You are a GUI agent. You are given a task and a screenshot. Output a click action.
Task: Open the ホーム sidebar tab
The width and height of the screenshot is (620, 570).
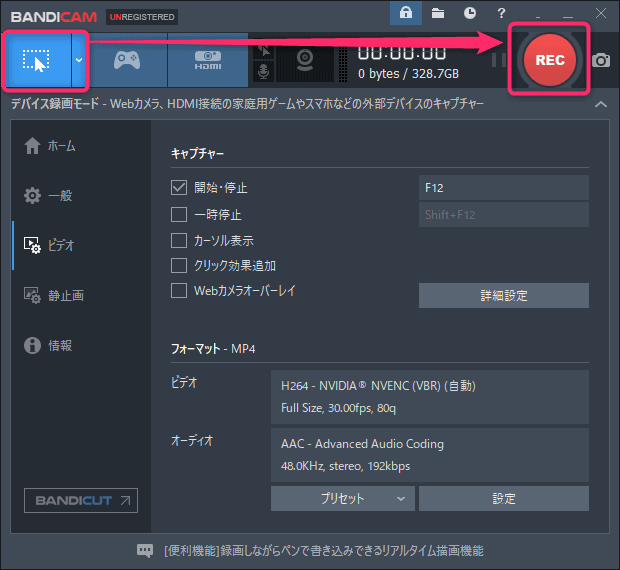tap(62, 146)
